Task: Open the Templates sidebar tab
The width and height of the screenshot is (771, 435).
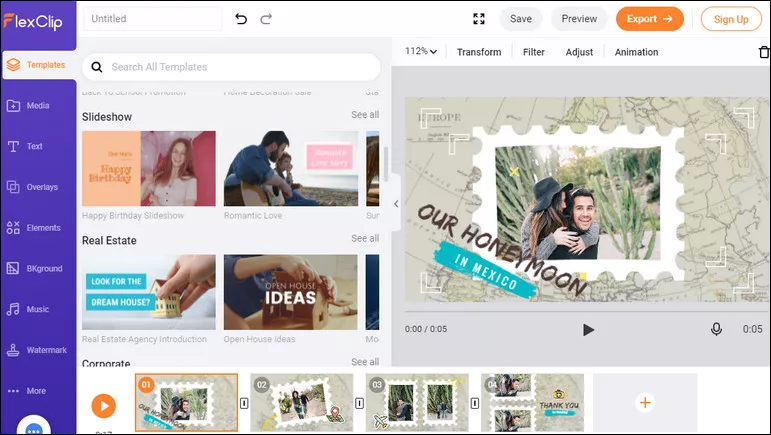Action: [x=39, y=65]
